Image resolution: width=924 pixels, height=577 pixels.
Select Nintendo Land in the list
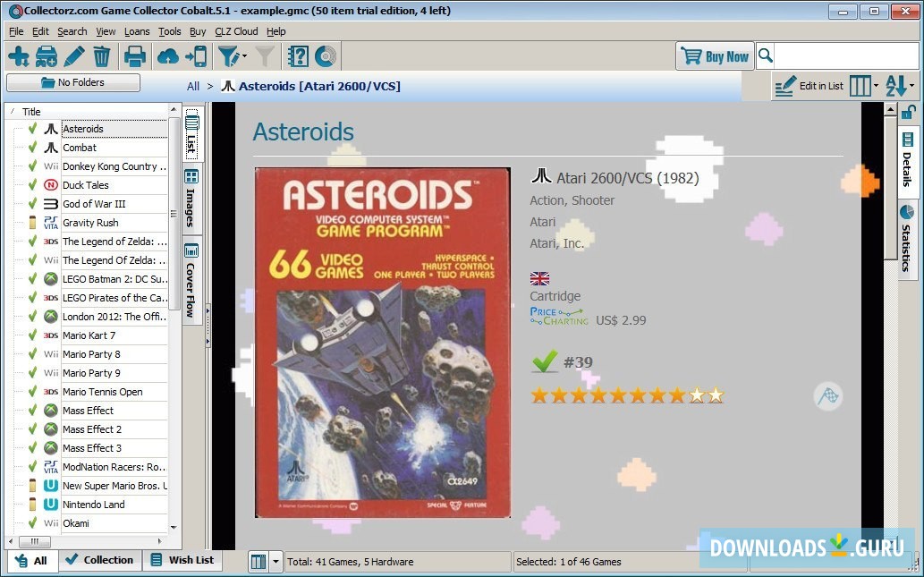click(94, 505)
